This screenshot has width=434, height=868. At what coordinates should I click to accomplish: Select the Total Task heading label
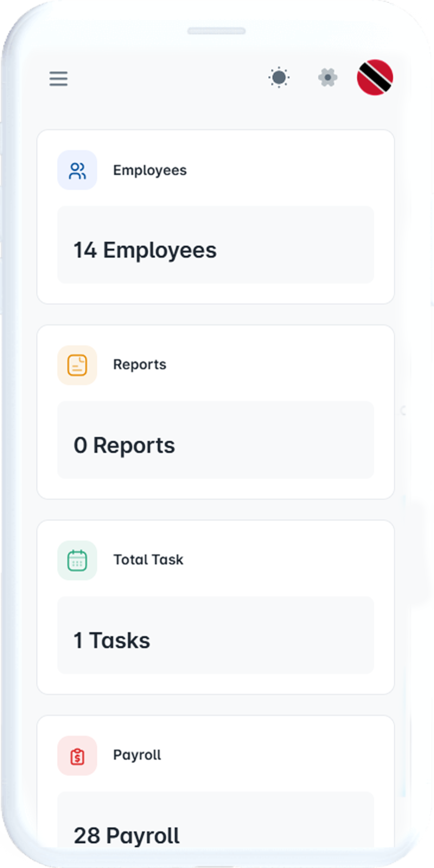148,560
